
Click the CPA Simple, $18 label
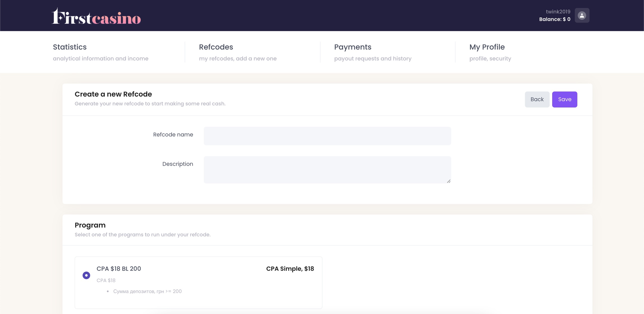point(290,269)
